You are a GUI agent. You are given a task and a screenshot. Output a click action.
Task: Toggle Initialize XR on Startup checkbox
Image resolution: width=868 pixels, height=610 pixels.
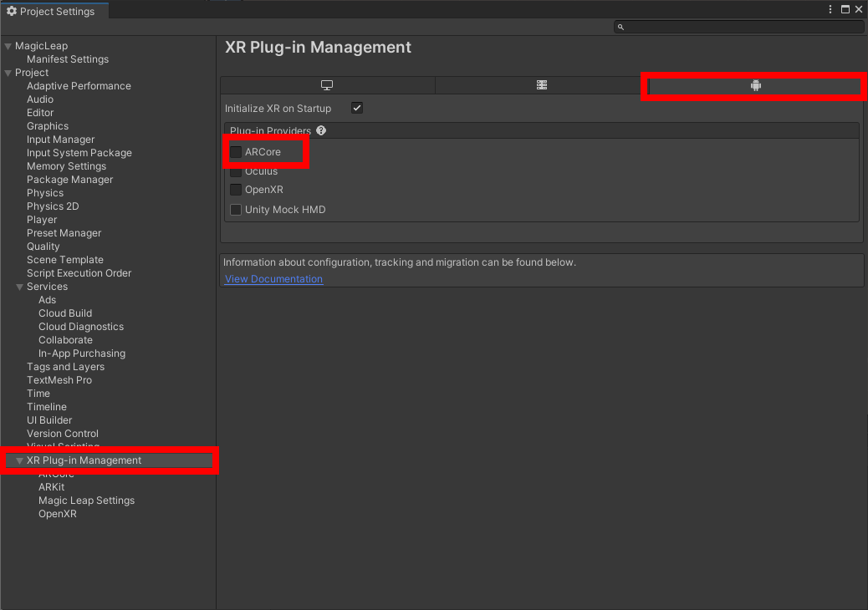click(357, 108)
